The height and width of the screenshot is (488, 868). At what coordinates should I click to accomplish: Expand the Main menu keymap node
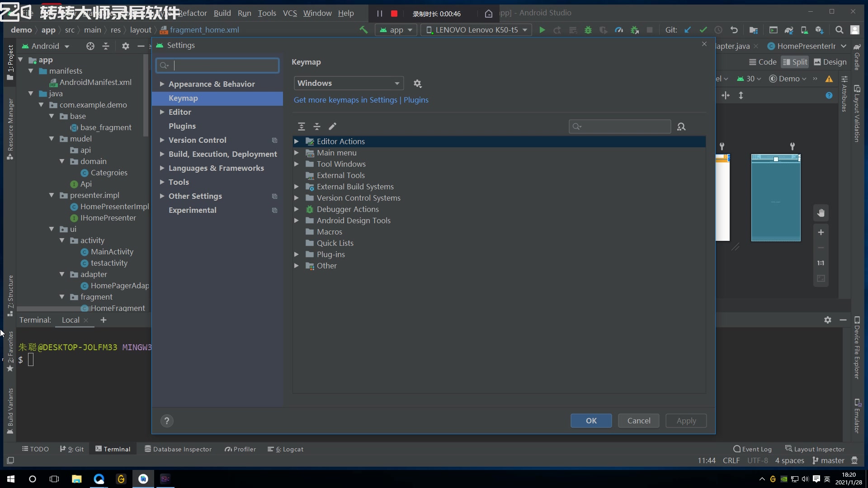point(297,153)
